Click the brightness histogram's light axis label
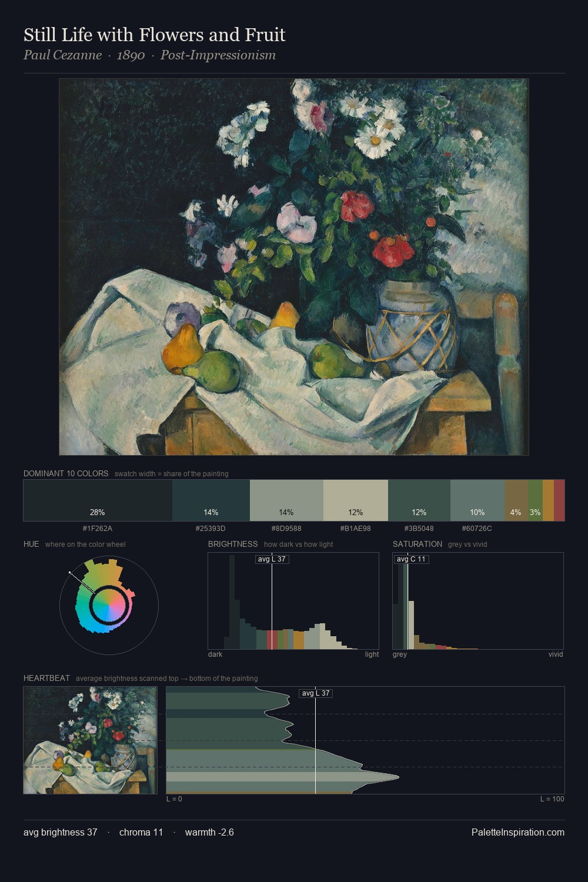This screenshot has height=882, width=588. [372, 654]
